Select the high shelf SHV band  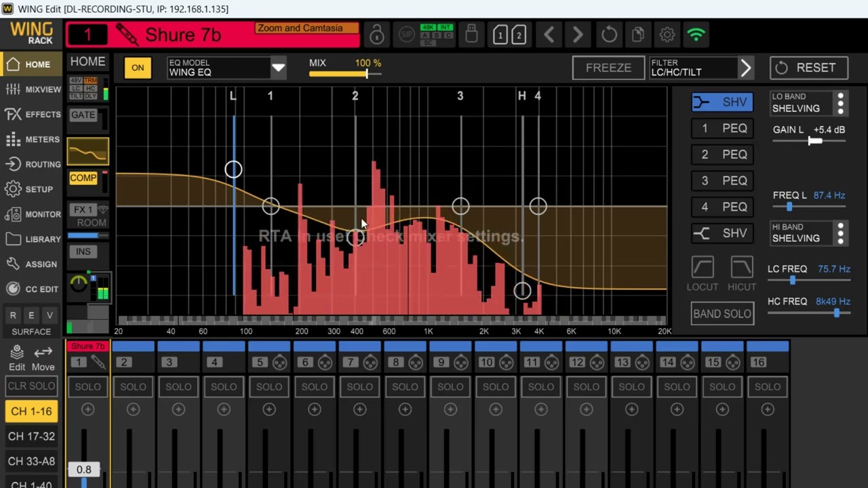[722, 233]
